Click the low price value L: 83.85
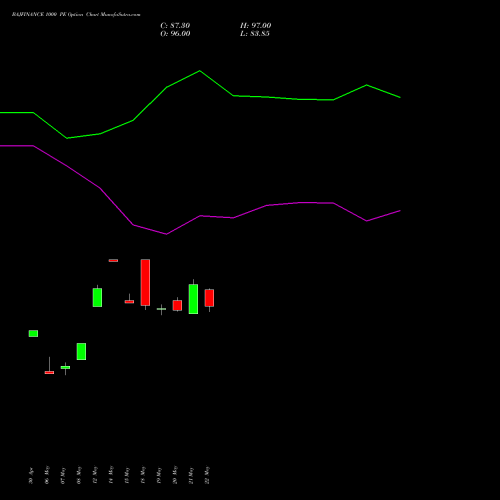 coord(255,34)
